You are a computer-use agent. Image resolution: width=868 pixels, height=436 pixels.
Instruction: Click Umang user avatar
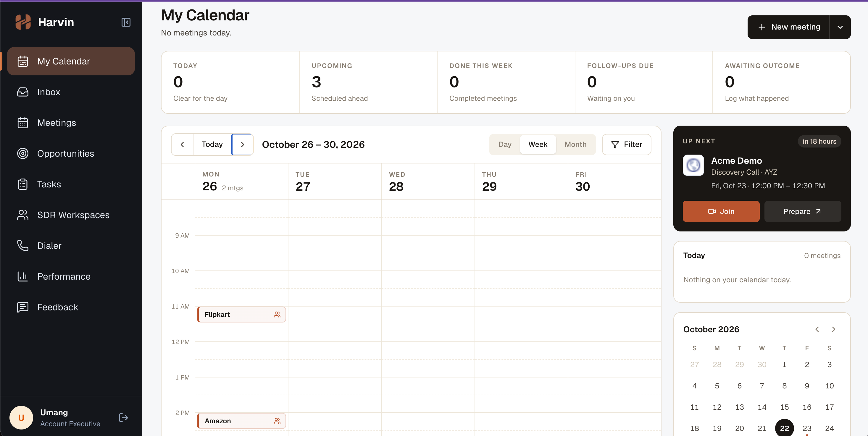click(x=21, y=418)
